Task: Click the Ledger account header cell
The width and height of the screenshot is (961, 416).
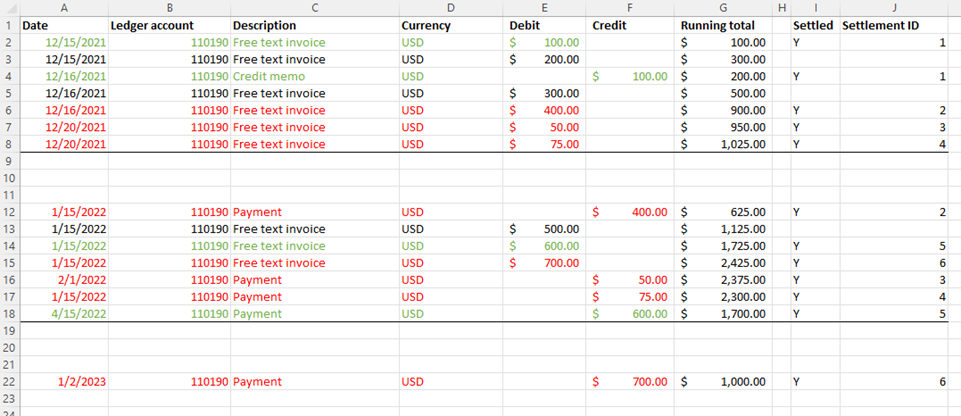Action: pos(170,26)
